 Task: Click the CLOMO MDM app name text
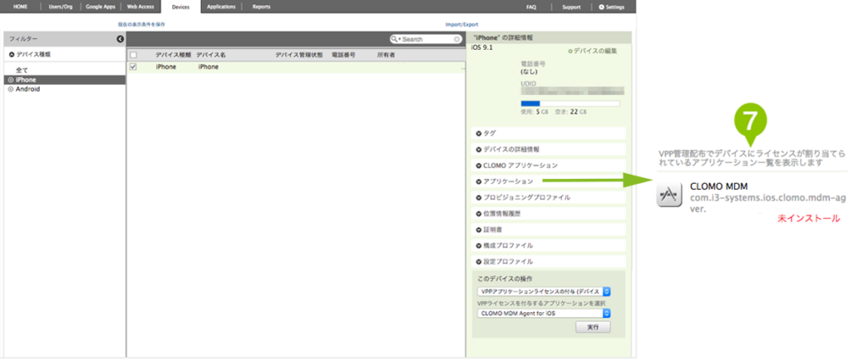(x=720, y=187)
